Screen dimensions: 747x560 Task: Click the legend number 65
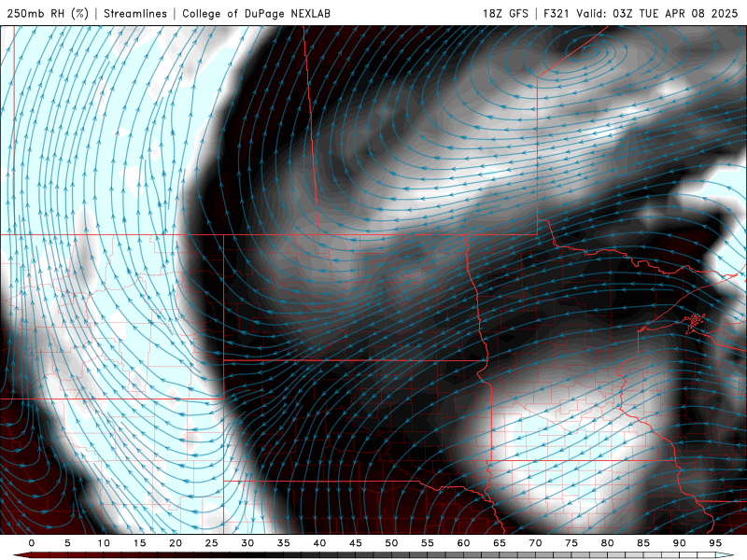click(500, 543)
